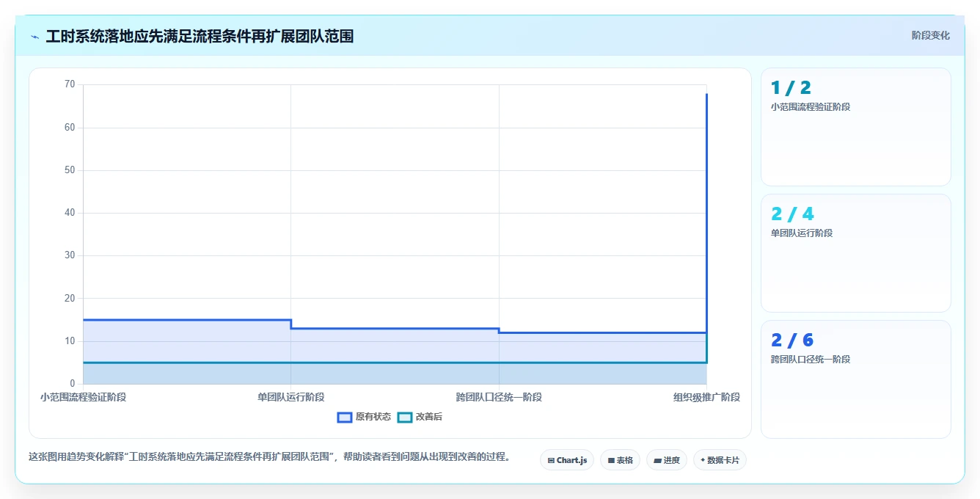Click the 阶段变化 label in header
Image resolution: width=980 pixels, height=499 pixels.
(931, 35)
